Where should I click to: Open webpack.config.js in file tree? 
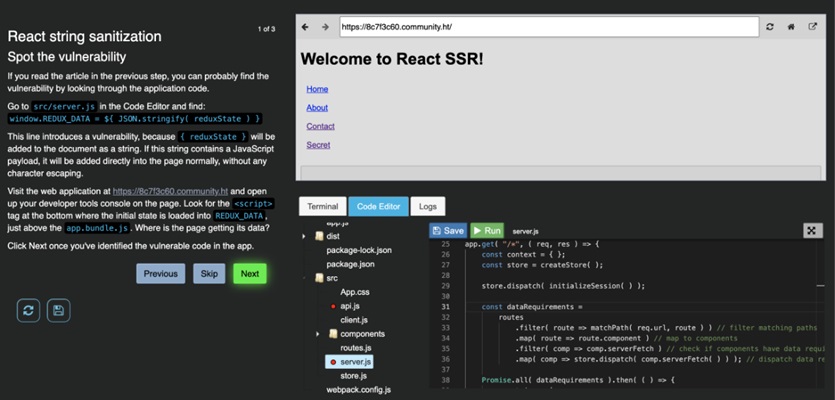[359, 390]
